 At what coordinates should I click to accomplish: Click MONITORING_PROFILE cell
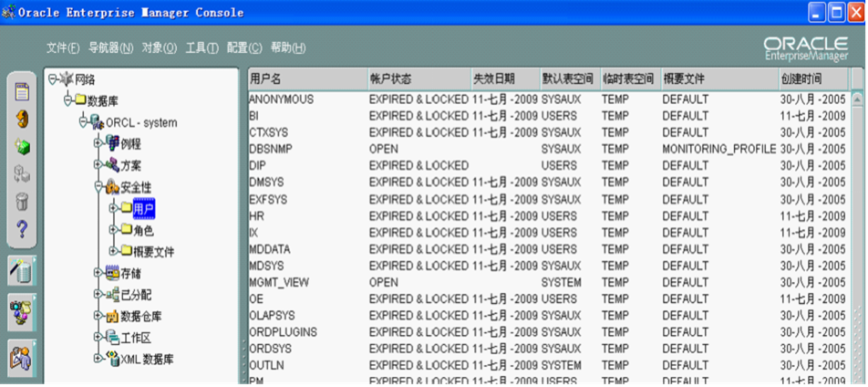(x=719, y=149)
